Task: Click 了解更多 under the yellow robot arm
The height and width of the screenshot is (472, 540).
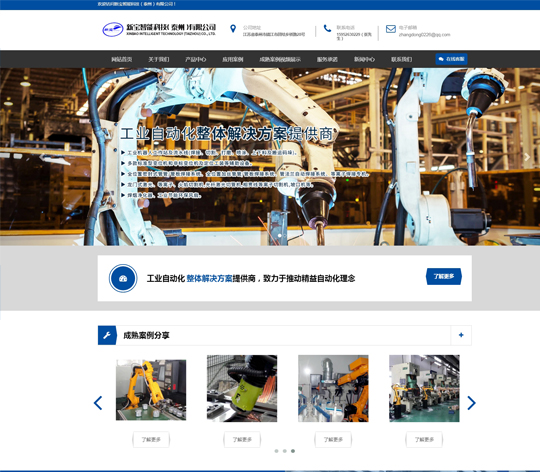Action: [x=151, y=440]
